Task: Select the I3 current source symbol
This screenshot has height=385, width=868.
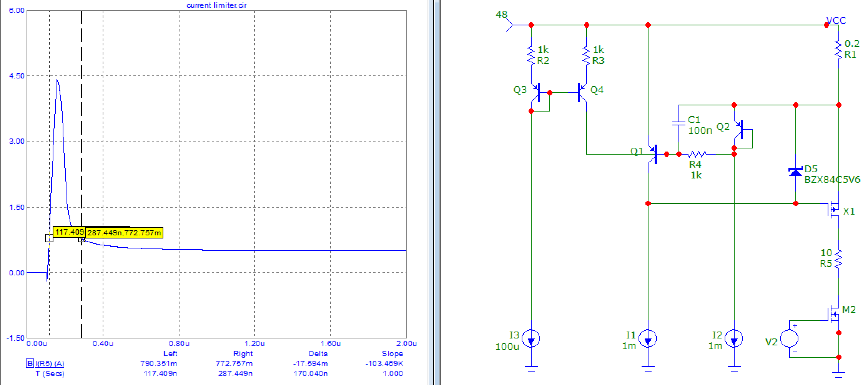Action: point(531,339)
